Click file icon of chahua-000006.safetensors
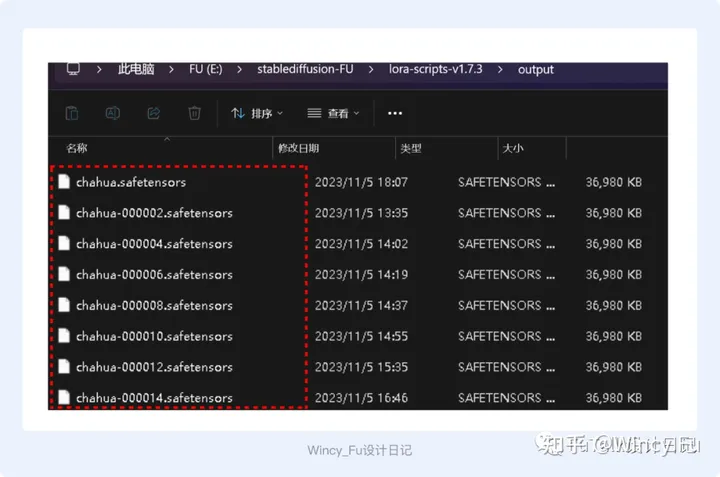Viewport: 720px width, 477px height. pyautogui.click(x=64, y=274)
